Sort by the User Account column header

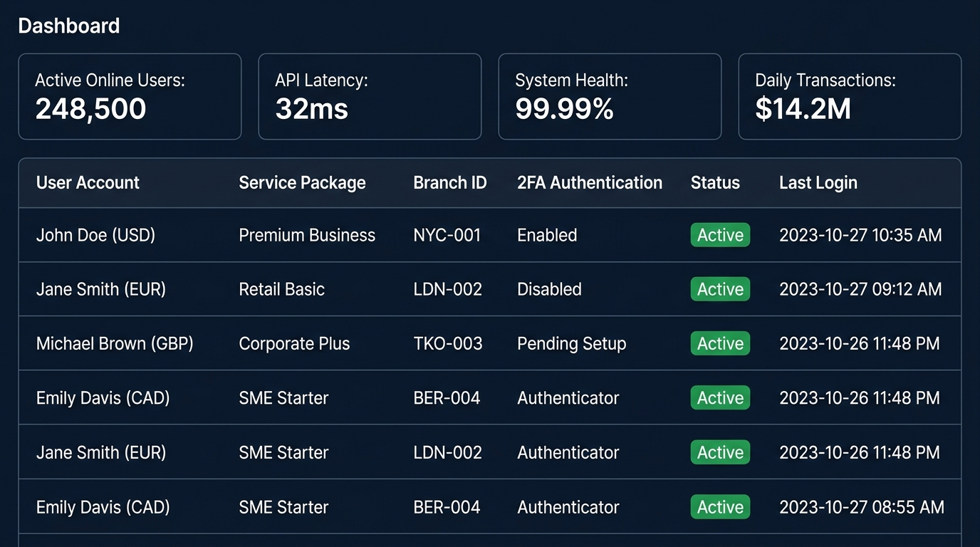click(88, 183)
